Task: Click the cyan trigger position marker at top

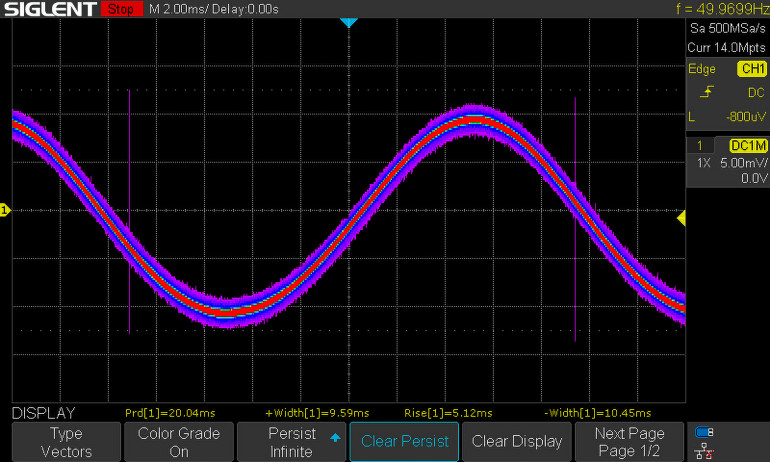Action: tap(348, 22)
